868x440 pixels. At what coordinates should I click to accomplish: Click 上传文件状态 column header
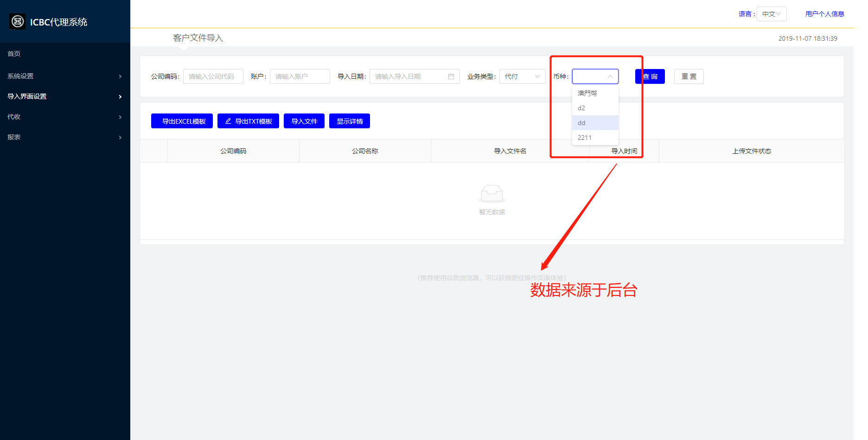752,151
